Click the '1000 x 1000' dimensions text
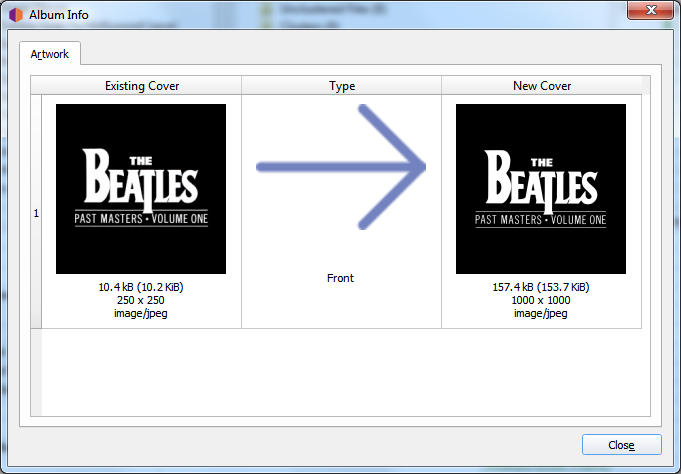The image size is (681, 474). pyautogui.click(x=541, y=300)
